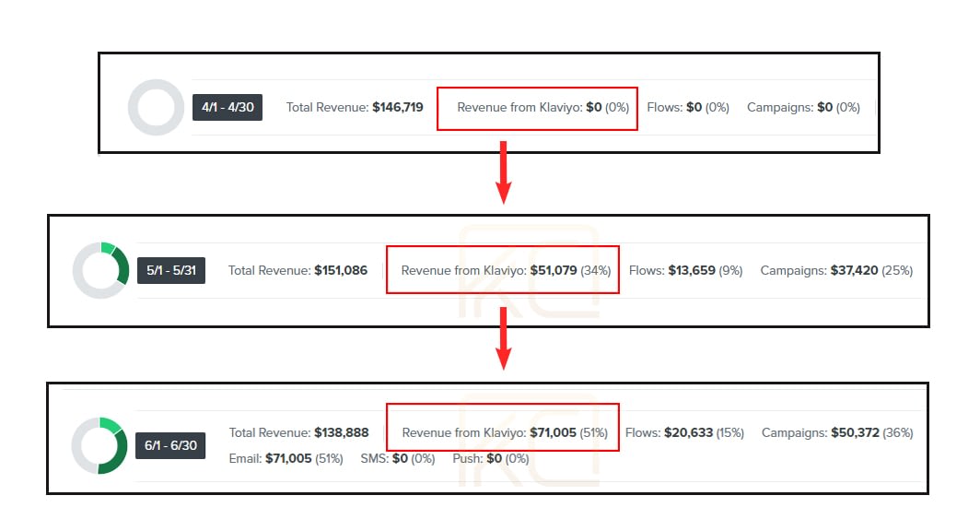Click Revenue from Klaviyo $0 (0%) text
980x531 pixels.
tap(543, 107)
